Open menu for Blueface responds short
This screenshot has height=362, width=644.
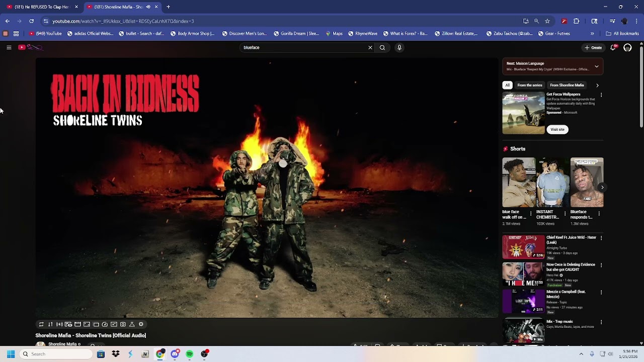pyautogui.click(x=599, y=214)
